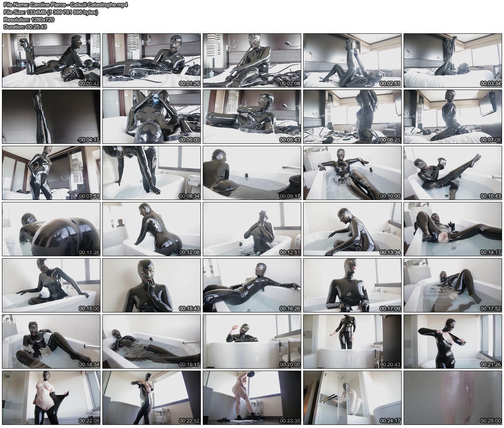Select the bathtub frame at 00:10:00
Image resolution: width=504 pixels, height=428 pixels.
click(352, 173)
